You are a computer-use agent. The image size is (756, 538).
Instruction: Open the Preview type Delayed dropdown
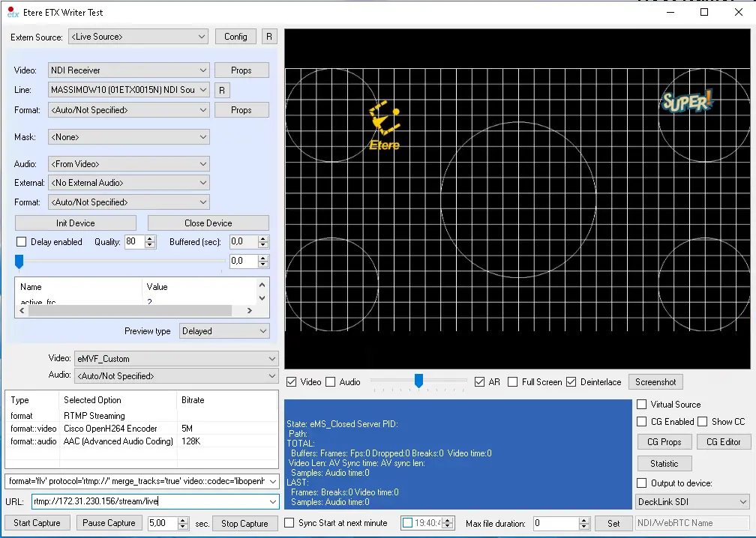point(225,331)
